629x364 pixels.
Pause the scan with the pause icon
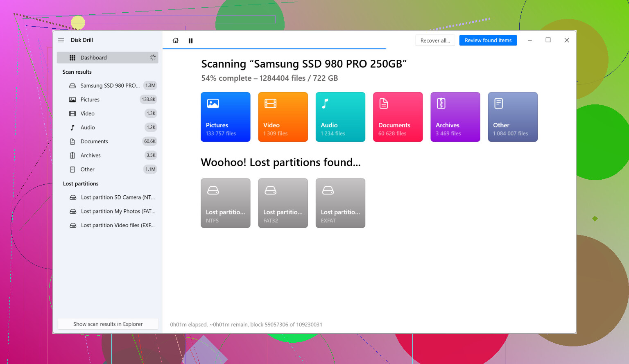190,41
